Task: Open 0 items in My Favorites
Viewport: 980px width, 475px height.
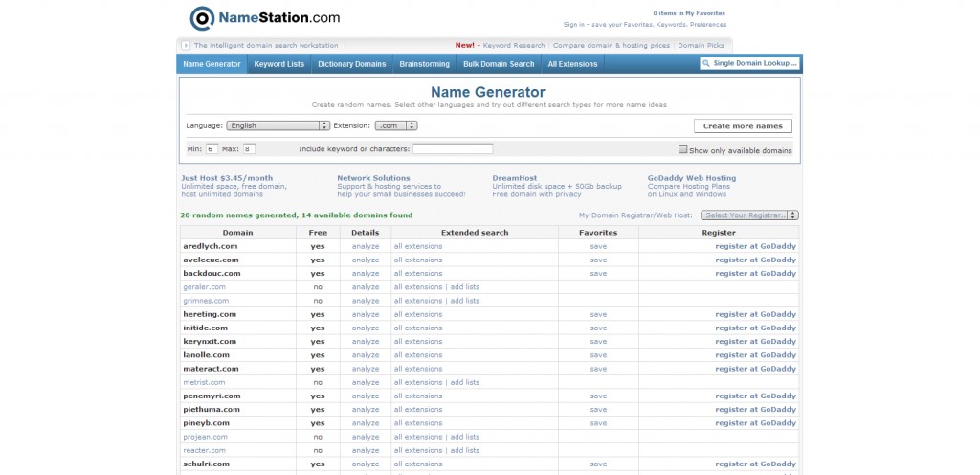Action: (x=689, y=13)
